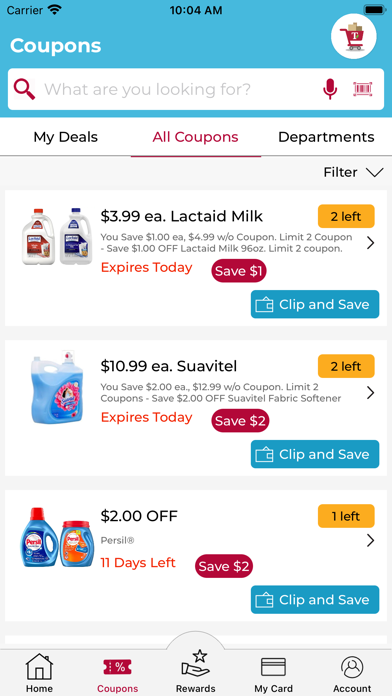This screenshot has height=696, width=392.
Task: Go to Home in bottom bar
Action: [x=39, y=673]
